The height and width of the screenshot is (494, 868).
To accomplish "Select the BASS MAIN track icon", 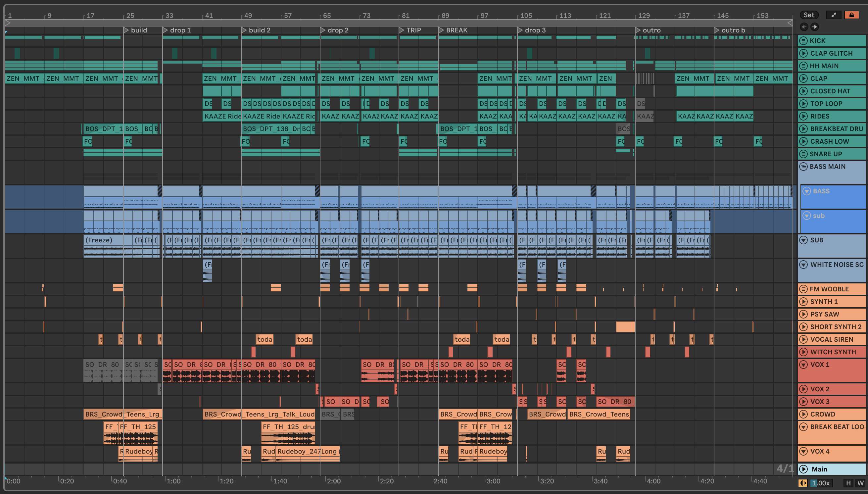I will [x=803, y=167].
